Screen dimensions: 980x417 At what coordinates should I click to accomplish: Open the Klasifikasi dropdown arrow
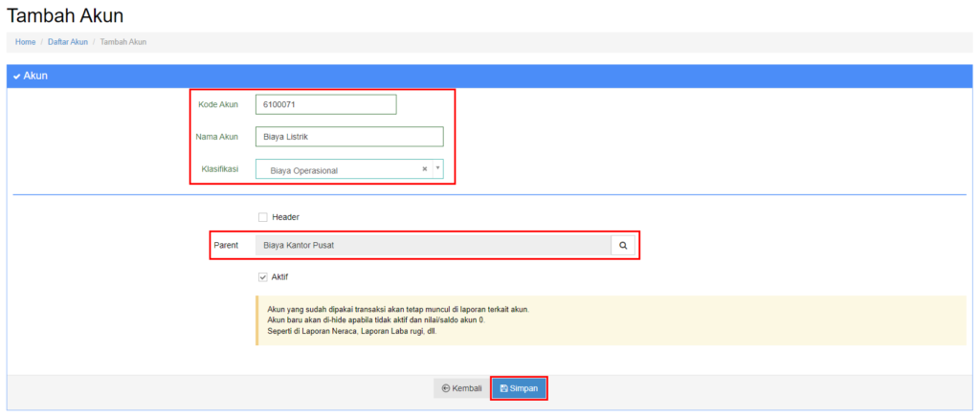[437, 169]
